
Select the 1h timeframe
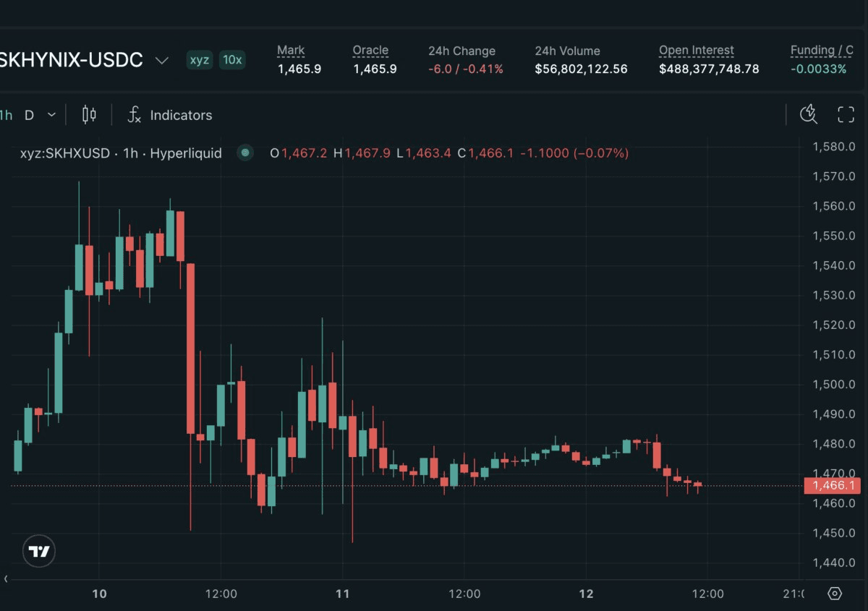pos(5,115)
